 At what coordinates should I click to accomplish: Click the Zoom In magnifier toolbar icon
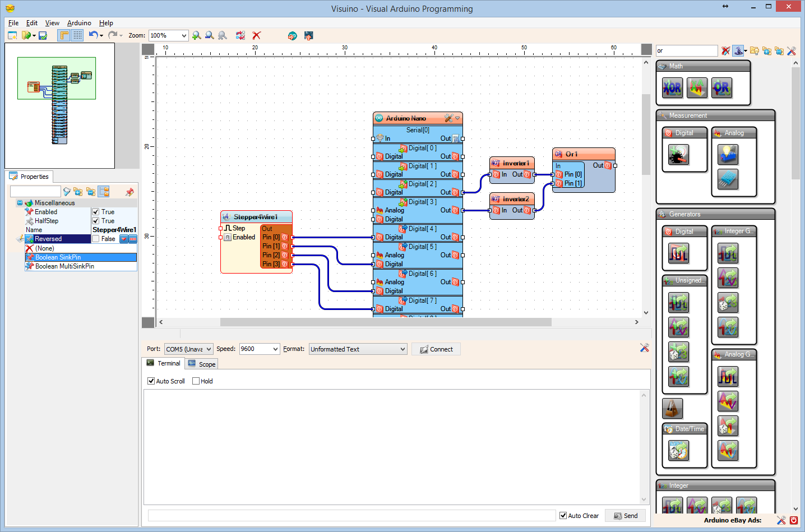[196, 35]
